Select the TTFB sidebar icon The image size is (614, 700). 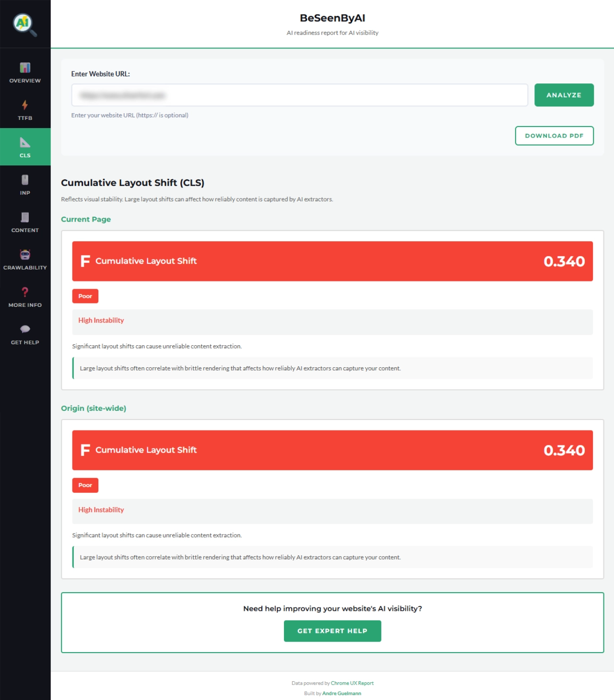(x=25, y=108)
